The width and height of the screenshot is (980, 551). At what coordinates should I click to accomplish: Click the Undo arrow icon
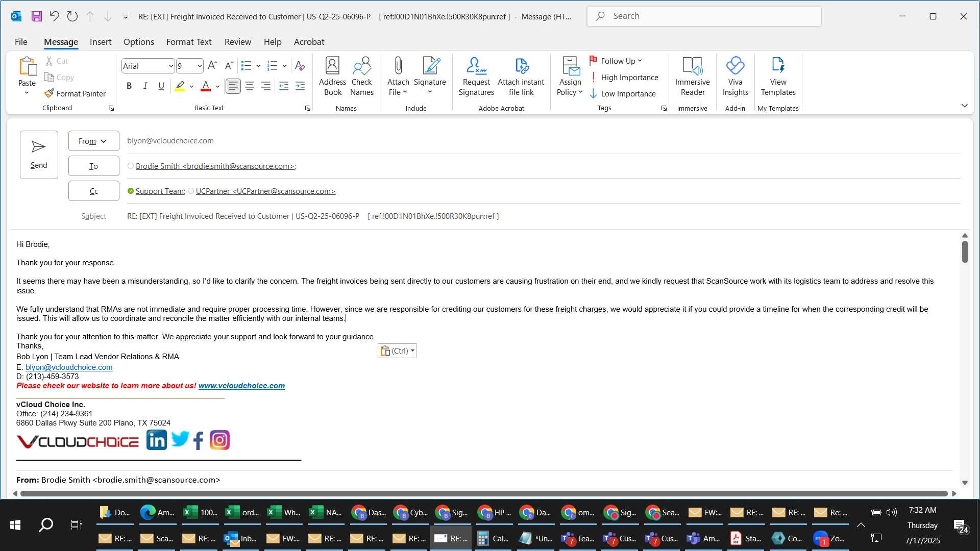pyautogui.click(x=54, y=16)
